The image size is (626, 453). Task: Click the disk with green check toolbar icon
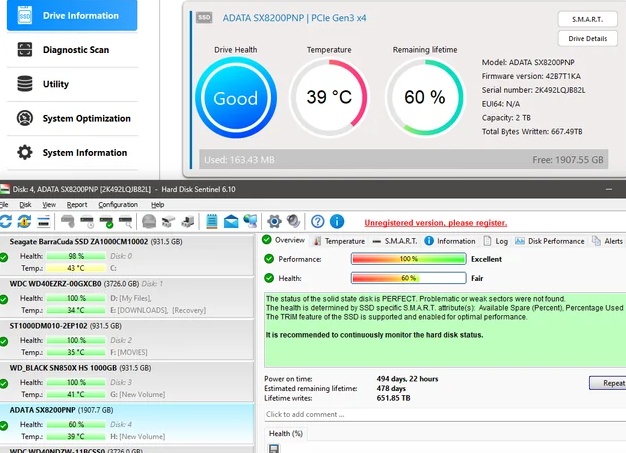tap(106, 222)
